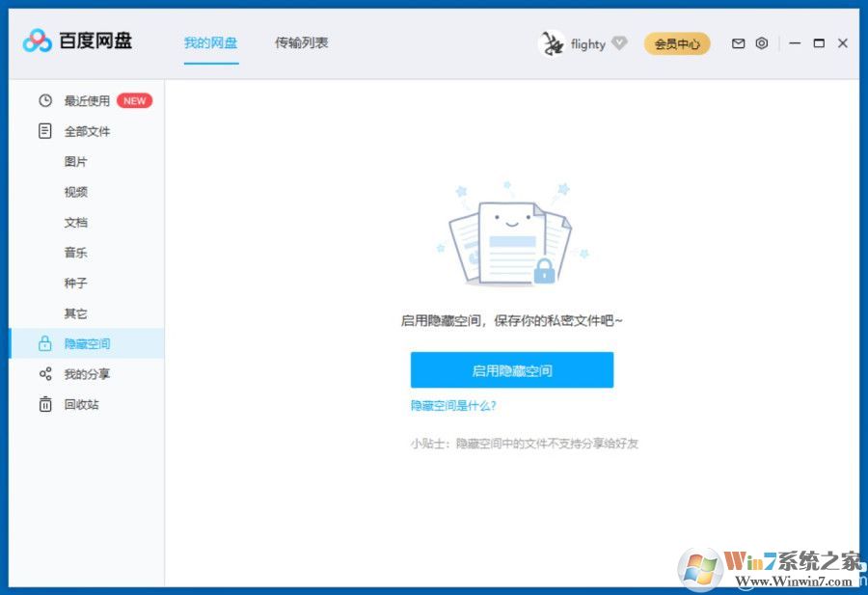Click the 会员中心 membership center button
The image size is (868, 595).
click(676, 43)
